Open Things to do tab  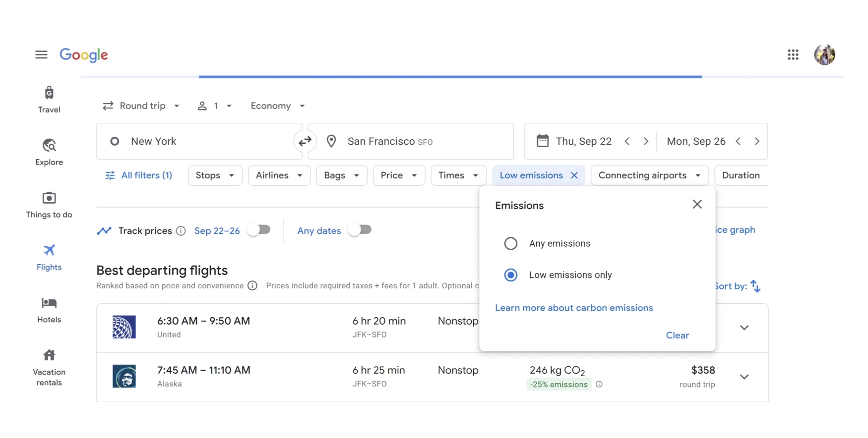(x=49, y=204)
